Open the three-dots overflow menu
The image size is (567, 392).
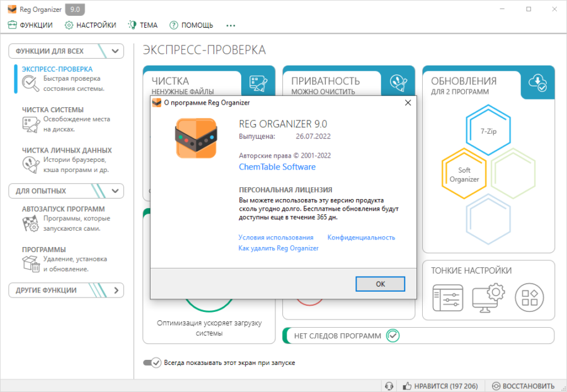231,25
